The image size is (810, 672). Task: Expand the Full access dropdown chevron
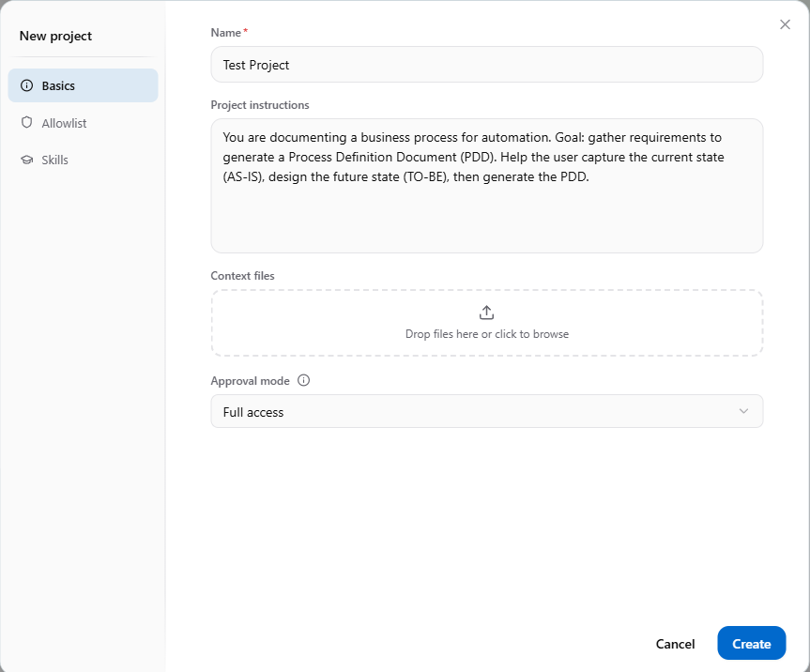click(x=743, y=412)
